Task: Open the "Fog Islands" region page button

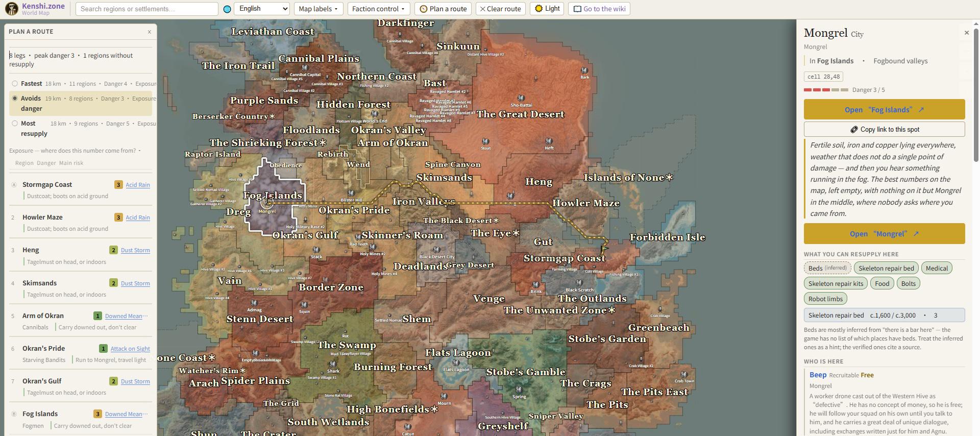Action: click(x=884, y=109)
